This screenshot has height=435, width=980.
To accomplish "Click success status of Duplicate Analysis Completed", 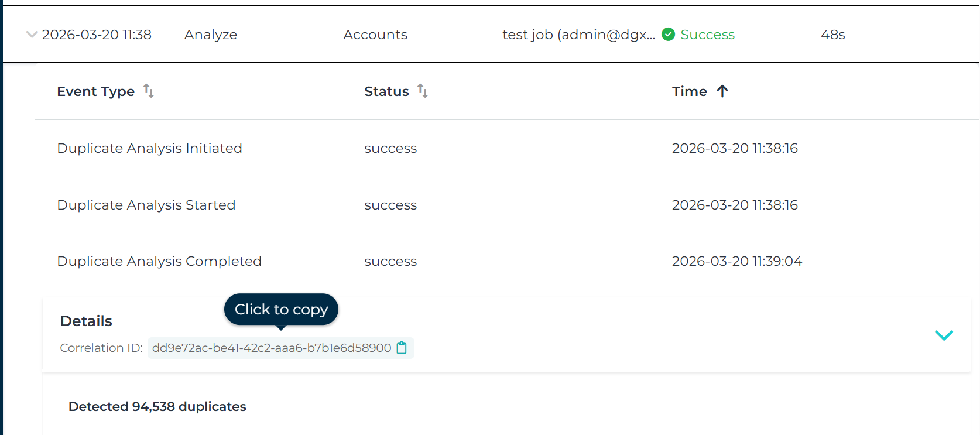I will coord(390,261).
